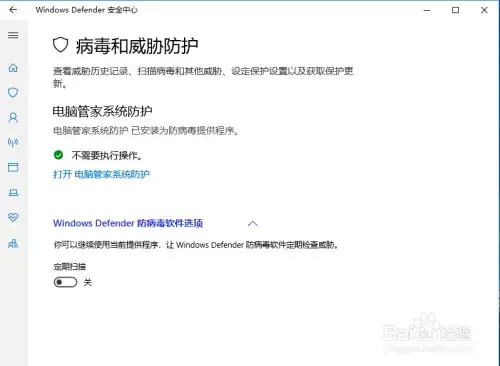Open Family options icon
This screenshot has width=500, height=366.
[x=13, y=243]
